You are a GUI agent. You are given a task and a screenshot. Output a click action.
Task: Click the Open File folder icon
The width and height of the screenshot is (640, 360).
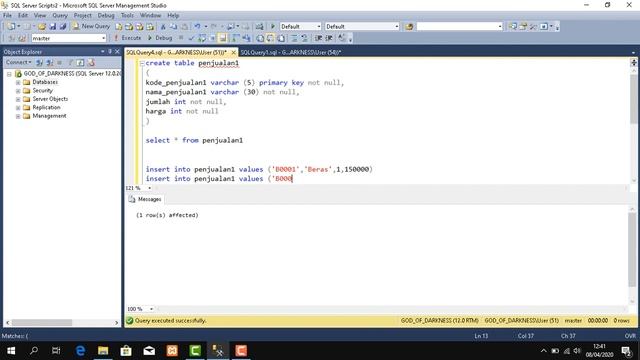[x=42, y=27]
